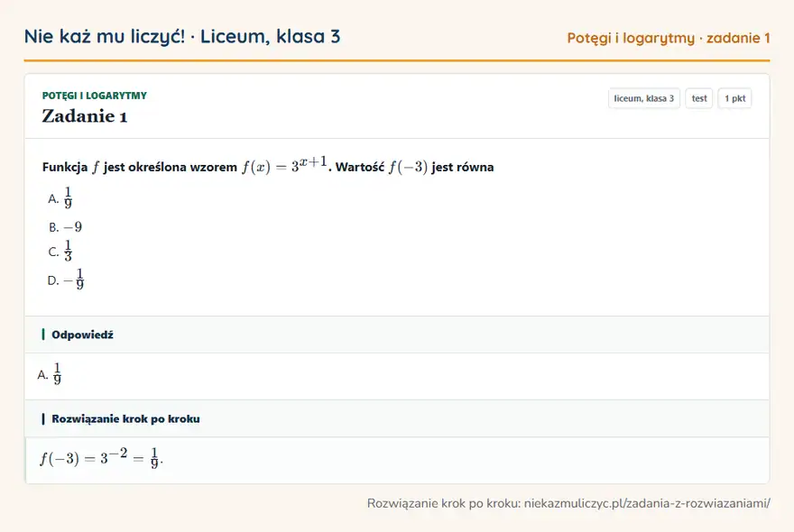The height and width of the screenshot is (532, 794).
Task: Click the 'Zadanie 1' heading
Action: coord(85,116)
